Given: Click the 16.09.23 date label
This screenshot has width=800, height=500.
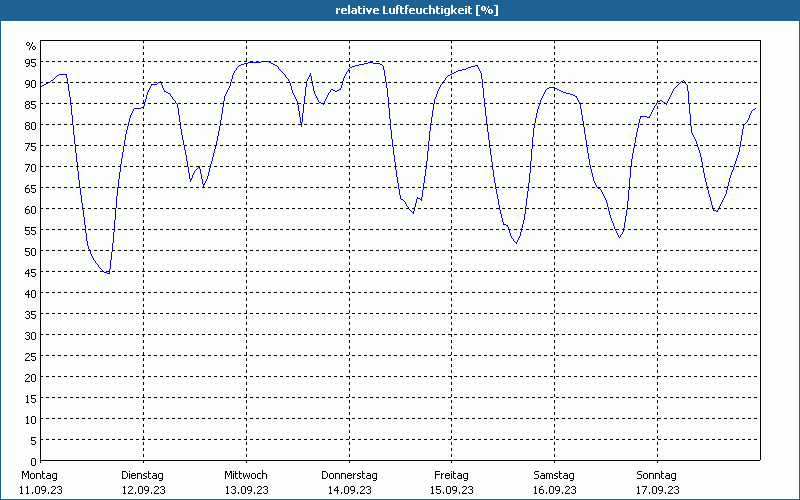Looking at the screenshot, I should tap(555, 490).
